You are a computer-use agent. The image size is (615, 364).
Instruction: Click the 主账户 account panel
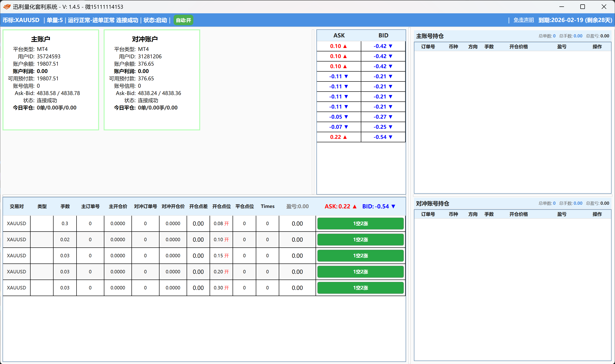point(51,80)
